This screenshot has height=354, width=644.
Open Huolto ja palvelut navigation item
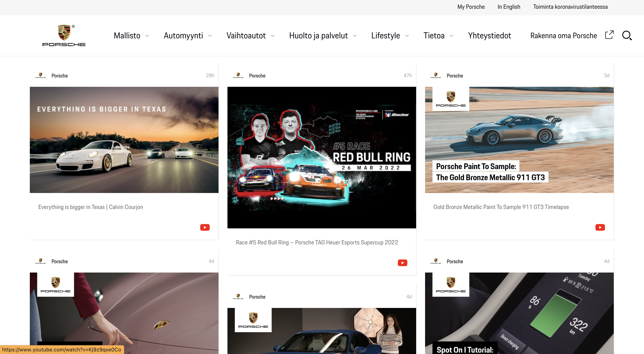point(318,36)
